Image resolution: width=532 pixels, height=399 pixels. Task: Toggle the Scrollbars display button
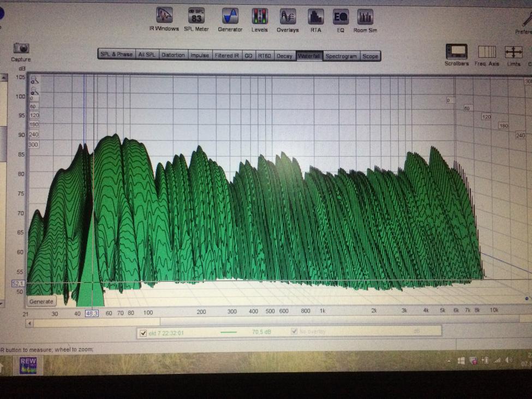[x=456, y=52]
